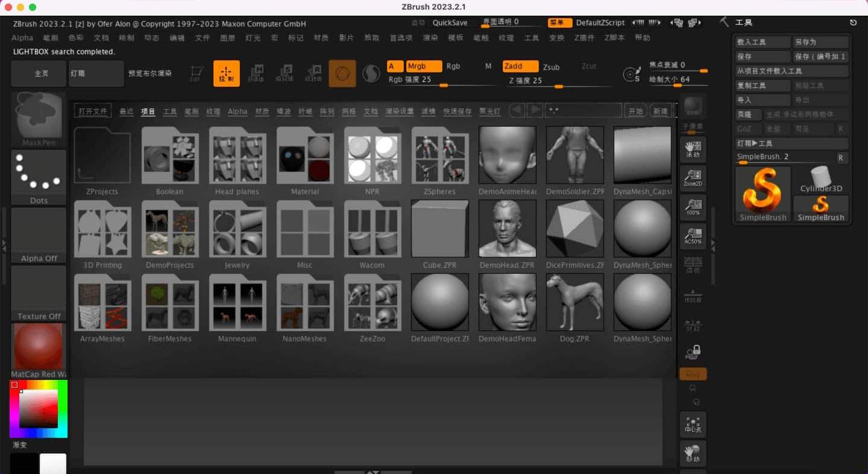Open the Alpha menu in menu bar
This screenshot has width=868, height=474.
[22, 38]
